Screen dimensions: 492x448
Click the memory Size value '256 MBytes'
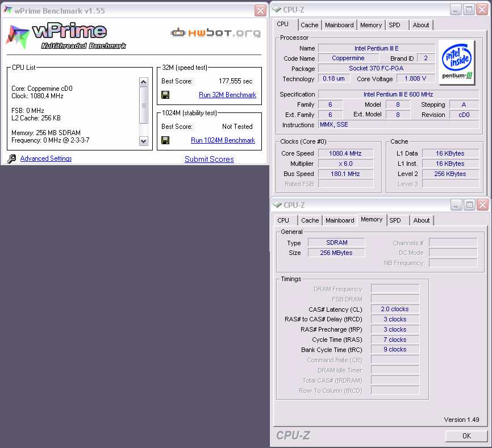(x=337, y=253)
